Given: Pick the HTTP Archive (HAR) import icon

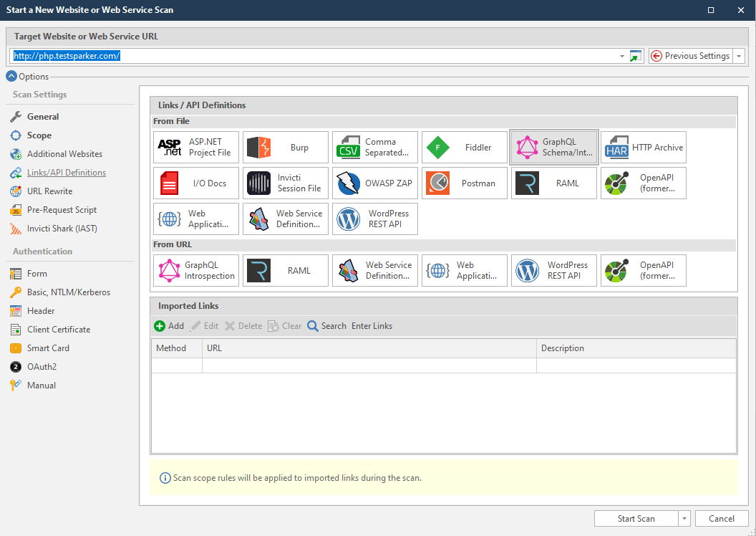Looking at the screenshot, I should 643,147.
